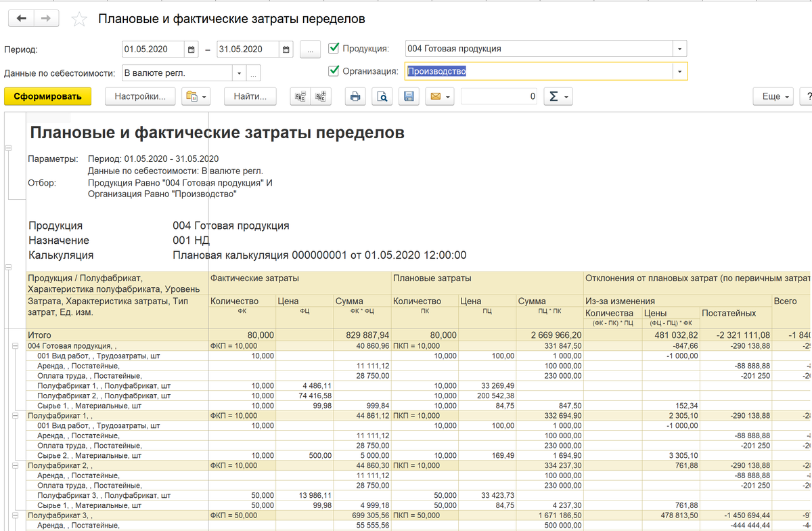Image resolution: width=812 pixels, height=531 pixels.
Task: Click the Найти... button
Action: point(250,97)
